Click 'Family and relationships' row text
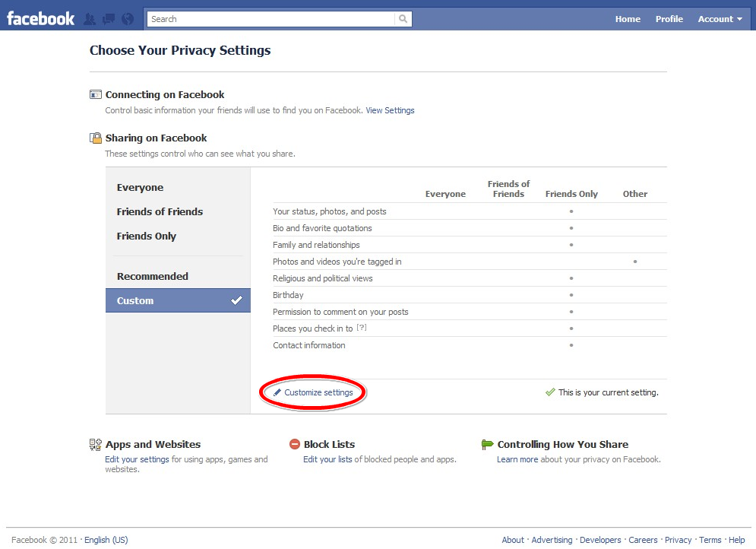The height and width of the screenshot is (549, 756). click(316, 245)
